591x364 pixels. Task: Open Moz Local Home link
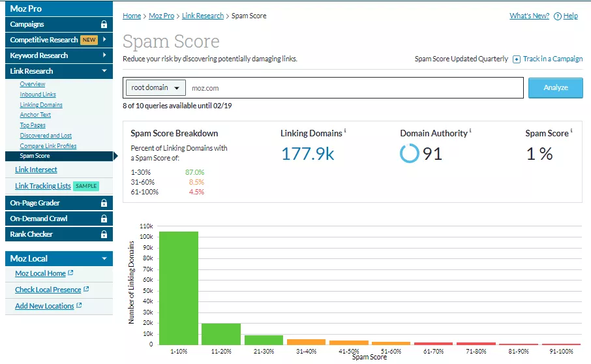click(40, 273)
